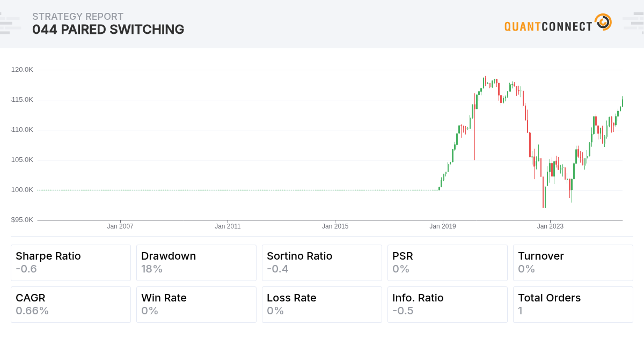The height and width of the screenshot is (339, 644).
Task: Click the 110.0K y-axis label
Action: pyautogui.click(x=22, y=130)
